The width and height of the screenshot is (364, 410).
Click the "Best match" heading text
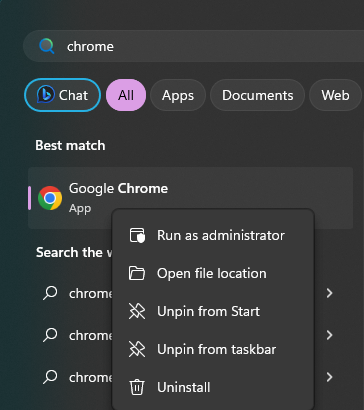[70, 145]
